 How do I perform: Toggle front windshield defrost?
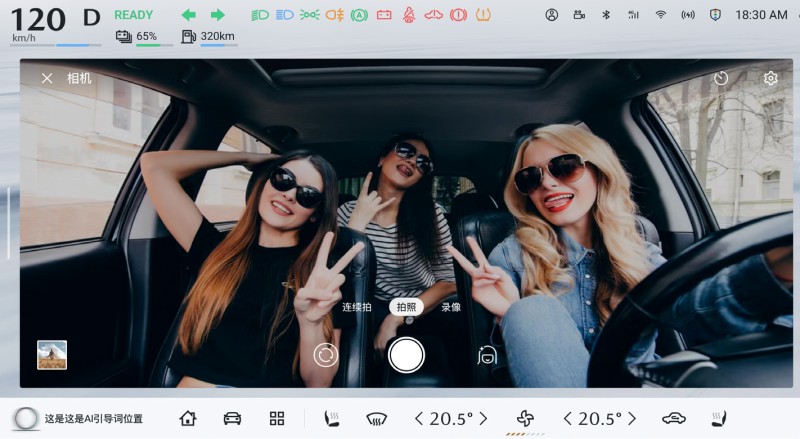click(376, 419)
